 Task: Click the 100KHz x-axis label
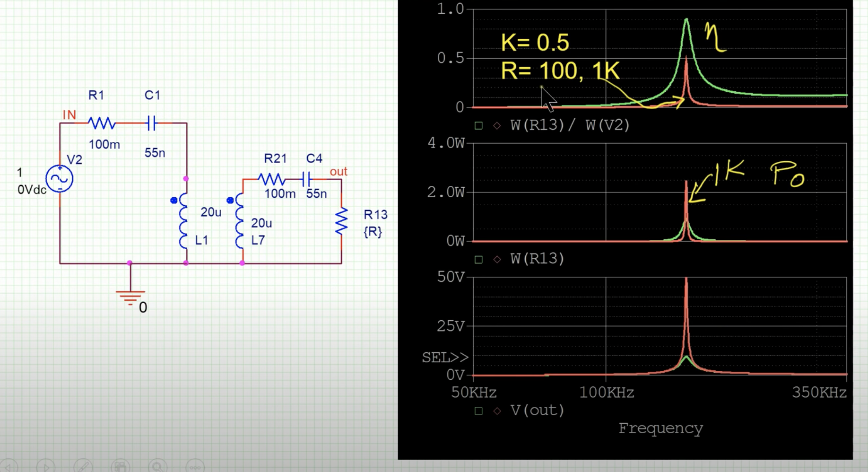pos(607,393)
